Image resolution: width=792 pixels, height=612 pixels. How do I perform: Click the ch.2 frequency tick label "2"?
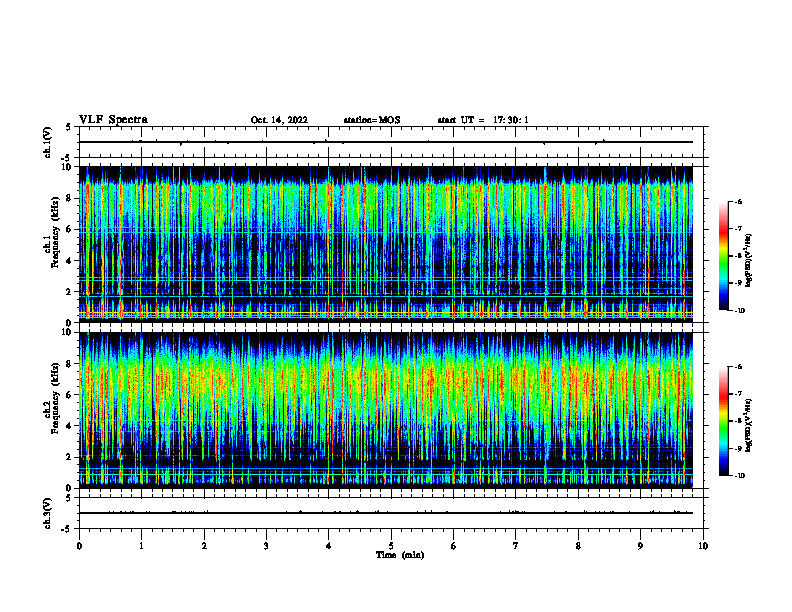70,457
